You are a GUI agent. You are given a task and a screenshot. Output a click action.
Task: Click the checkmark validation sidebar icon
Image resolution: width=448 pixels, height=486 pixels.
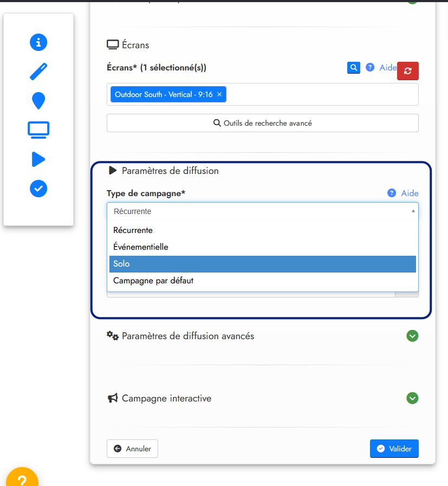(38, 189)
